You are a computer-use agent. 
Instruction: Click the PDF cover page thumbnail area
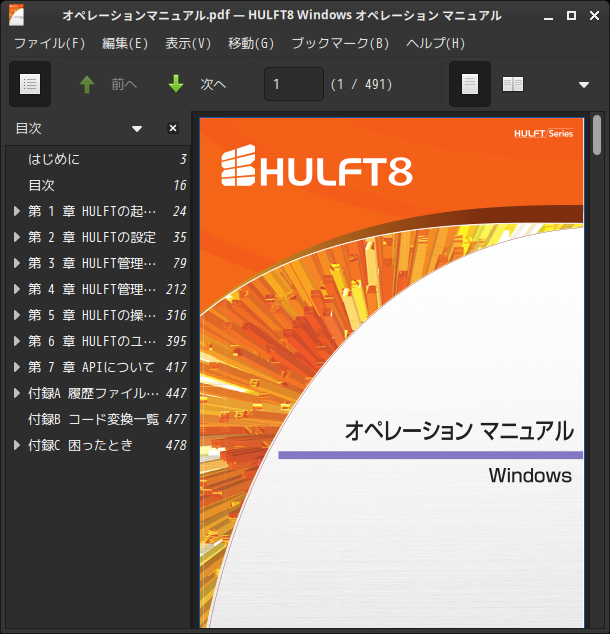coord(392,373)
